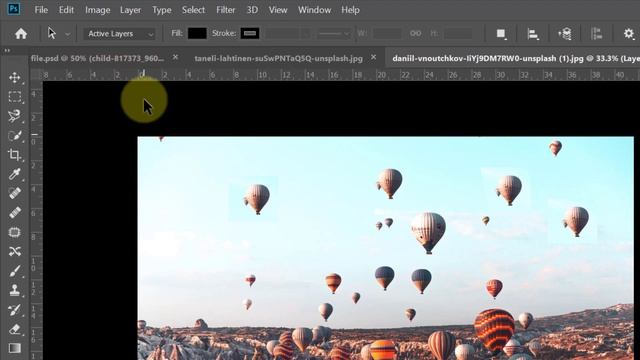
Task: Select the Eraser tool
Action: (x=15, y=329)
